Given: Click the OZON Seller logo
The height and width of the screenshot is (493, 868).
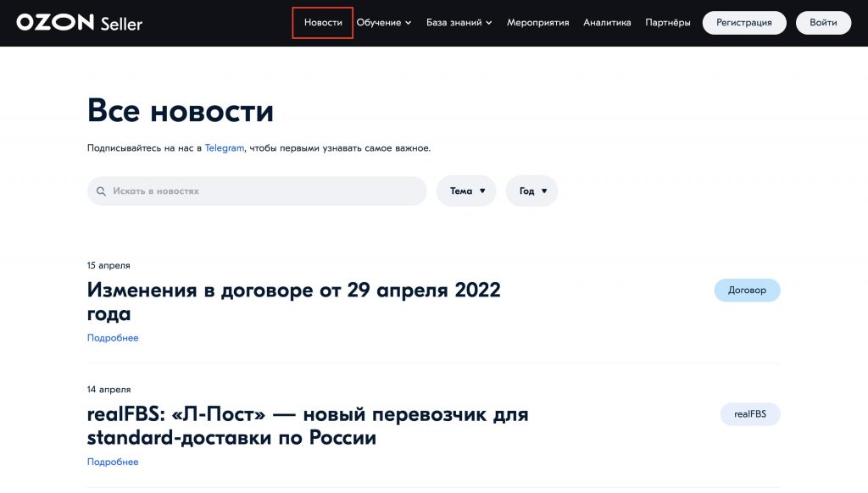Looking at the screenshot, I should click(79, 23).
